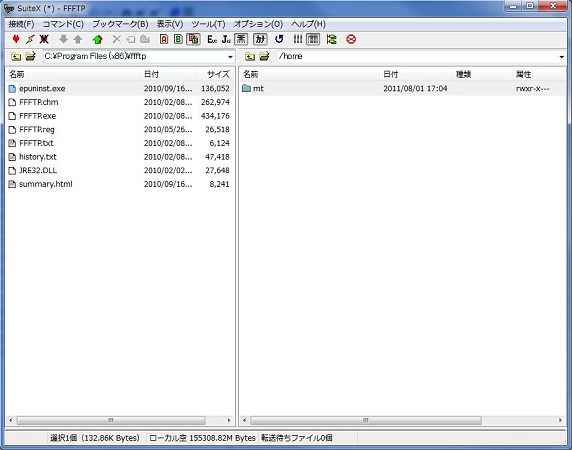Abort transfer with red stop icon
The image size is (572, 450).
(x=351, y=39)
